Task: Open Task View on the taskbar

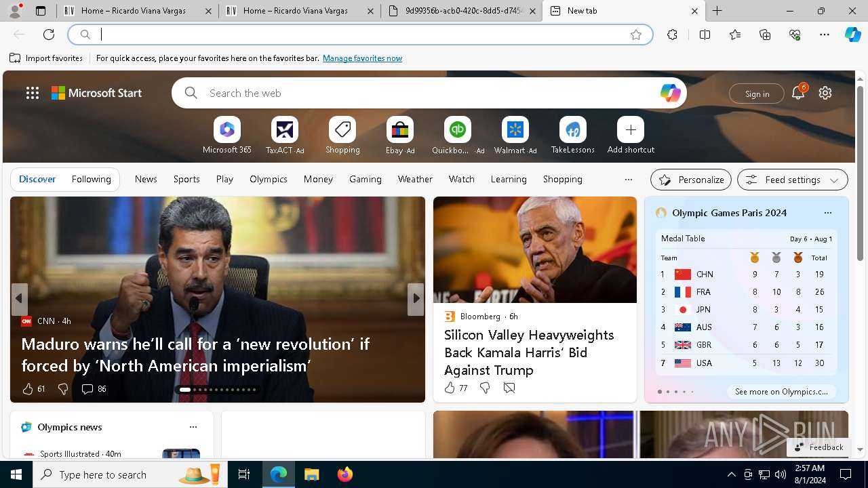Action: pyautogui.click(x=244, y=474)
